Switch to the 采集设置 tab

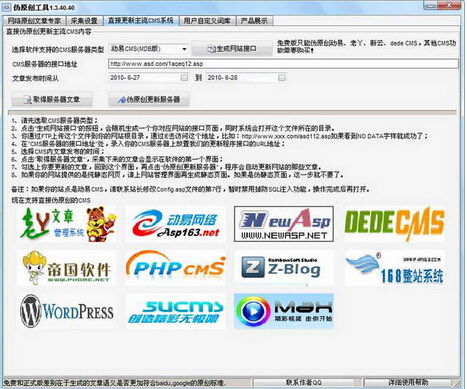coord(84,21)
